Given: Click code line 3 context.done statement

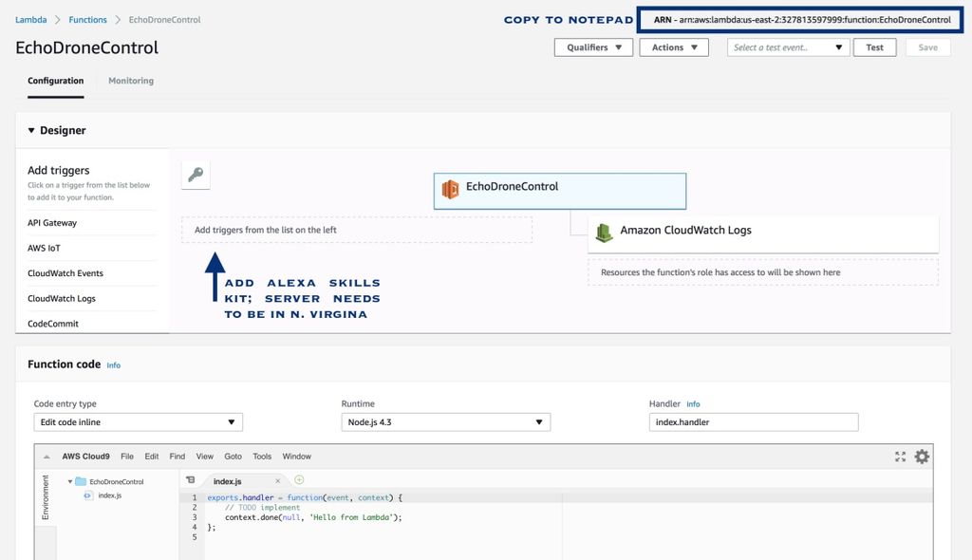Looking at the screenshot, I should click(x=313, y=517).
